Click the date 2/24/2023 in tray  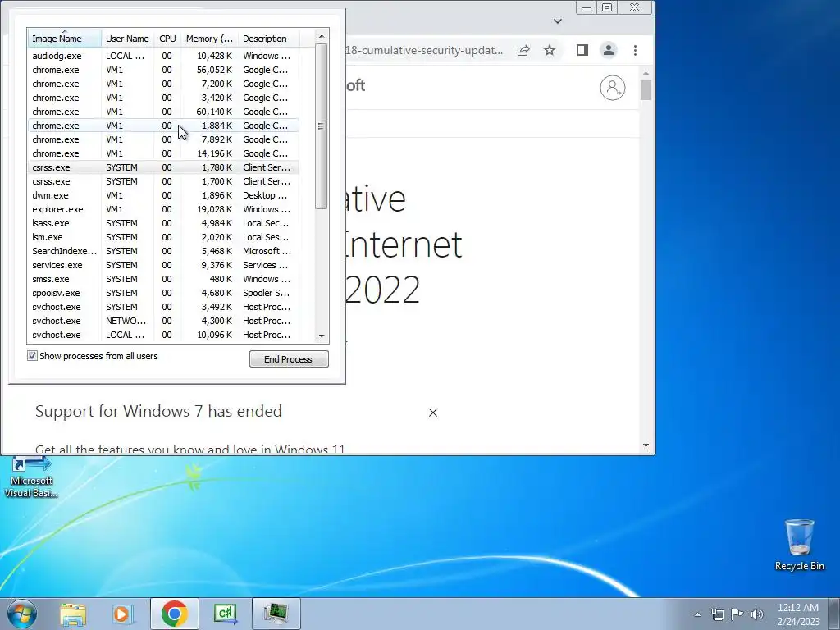(x=798, y=622)
